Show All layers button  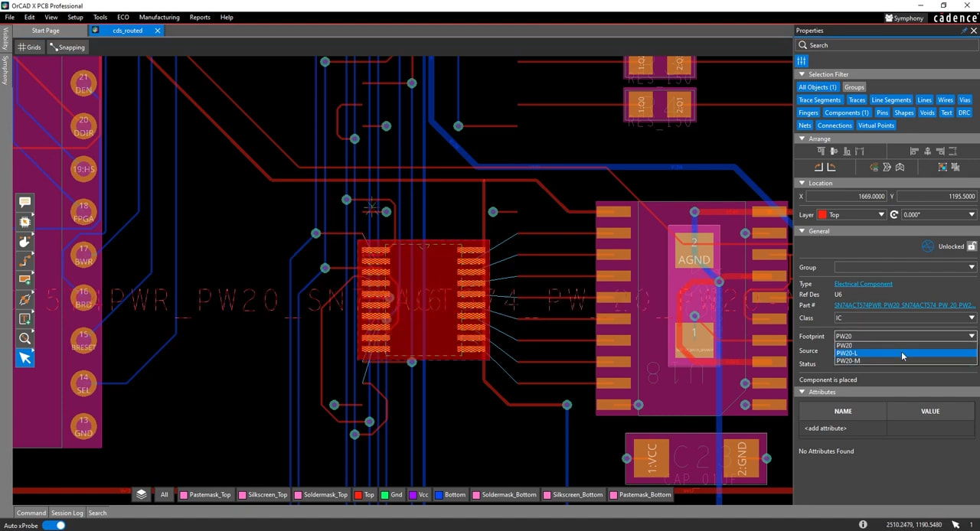tap(164, 495)
